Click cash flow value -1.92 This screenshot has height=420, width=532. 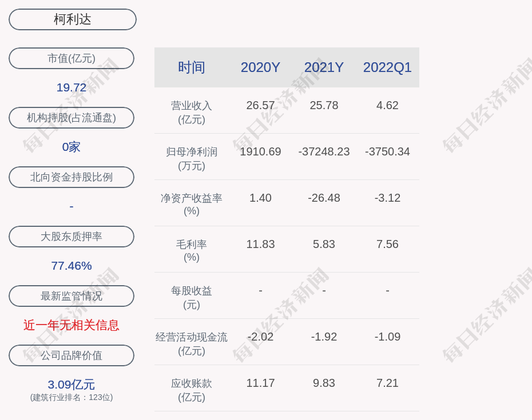pyautogui.click(x=324, y=337)
